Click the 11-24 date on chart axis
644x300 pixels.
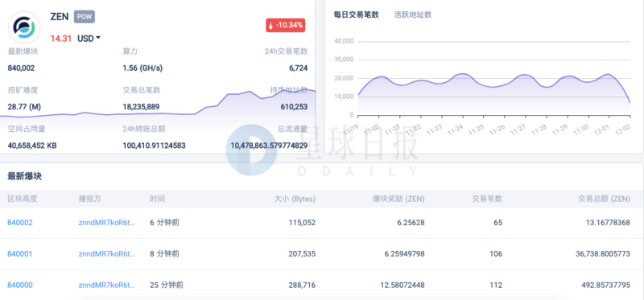(x=455, y=129)
